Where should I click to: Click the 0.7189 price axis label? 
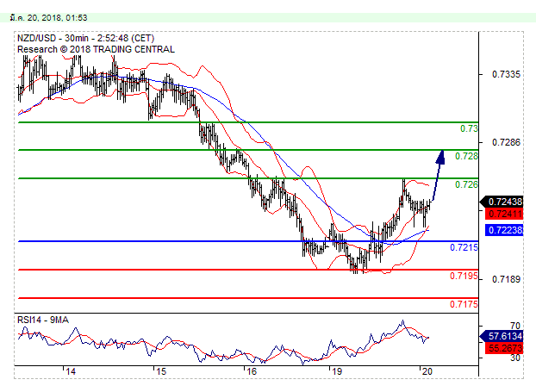[506, 279]
